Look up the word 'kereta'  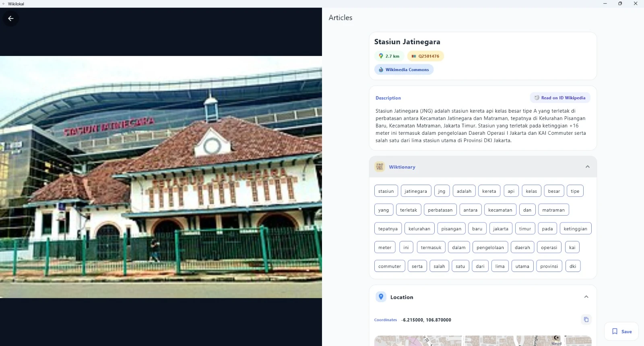point(489,191)
